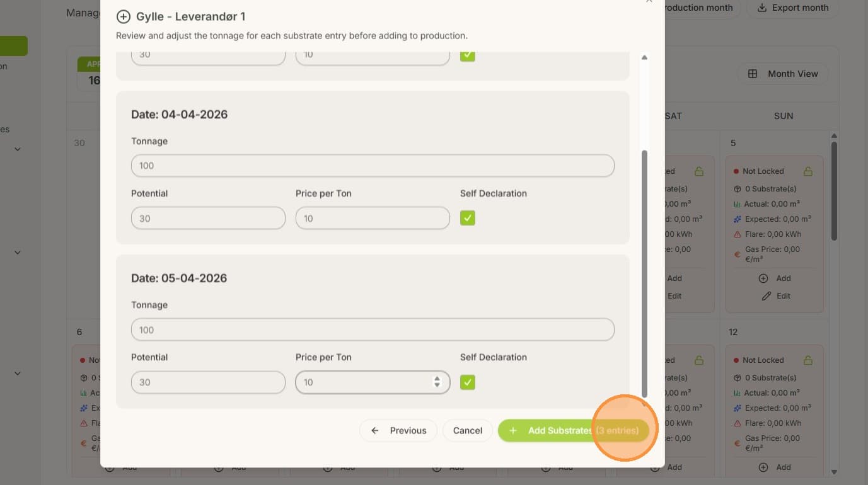868x485 pixels.
Task: Cancel the substrate dialog
Action: (x=468, y=431)
